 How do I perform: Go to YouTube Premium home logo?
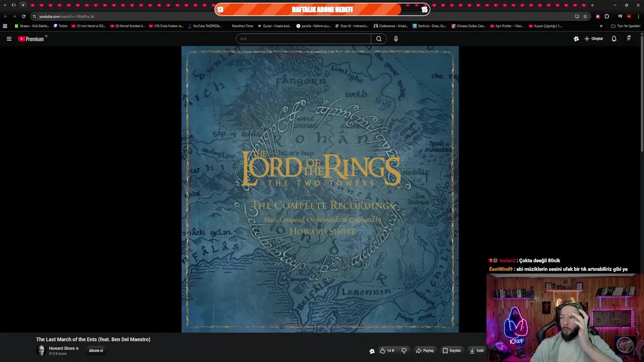[x=32, y=39]
